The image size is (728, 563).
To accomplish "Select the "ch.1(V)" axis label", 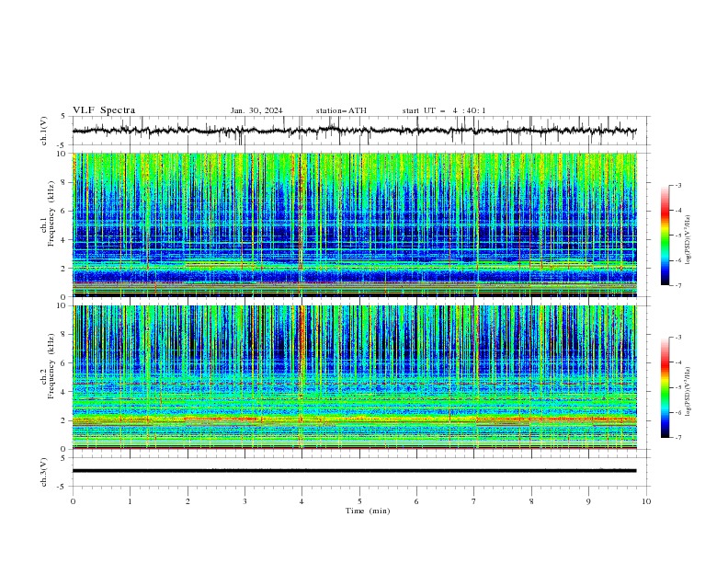I will pyautogui.click(x=44, y=131).
